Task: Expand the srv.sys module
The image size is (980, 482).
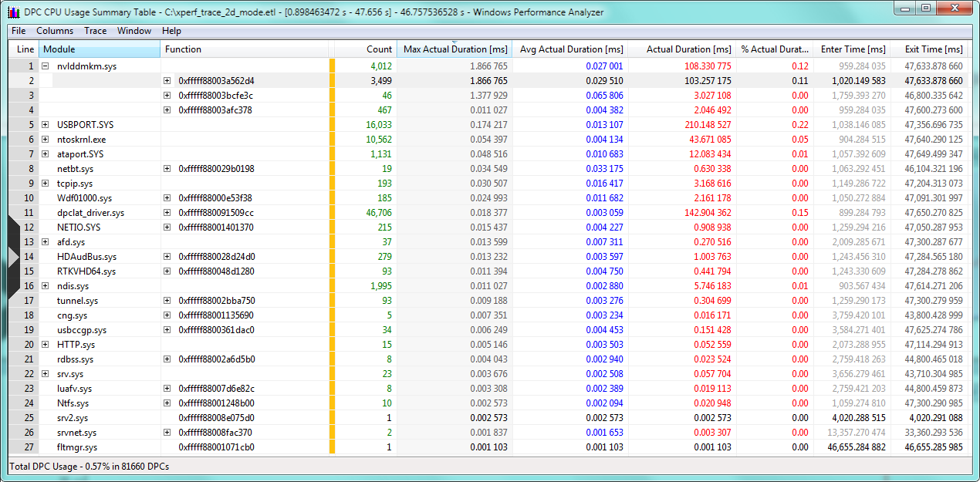Action: 45,374
